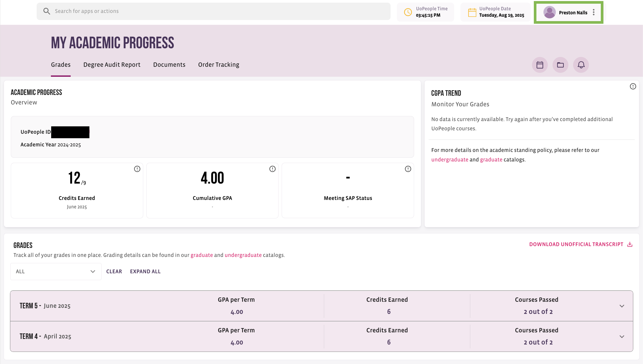The height and width of the screenshot is (364, 643).
Task: Open the calendar icon in header
Action: tap(540, 65)
